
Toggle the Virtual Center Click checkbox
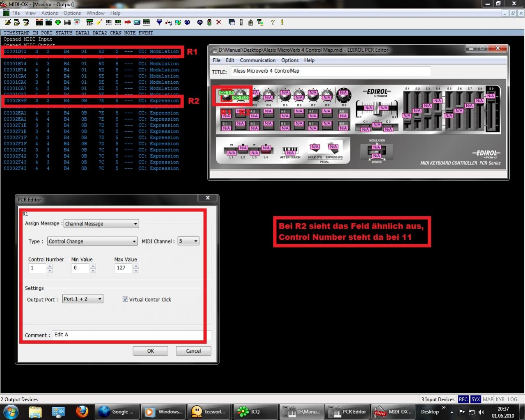pos(125,299)
